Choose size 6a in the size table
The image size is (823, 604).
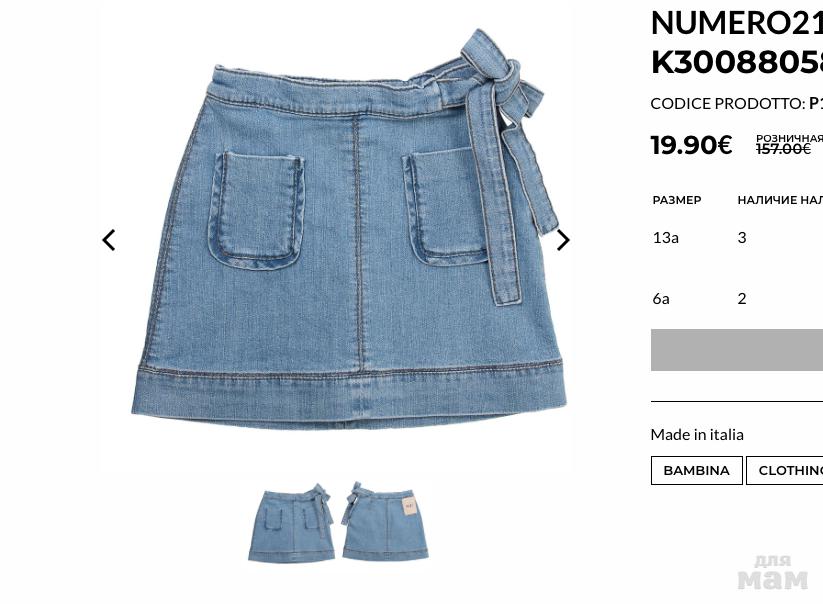(x=661, y=299)
